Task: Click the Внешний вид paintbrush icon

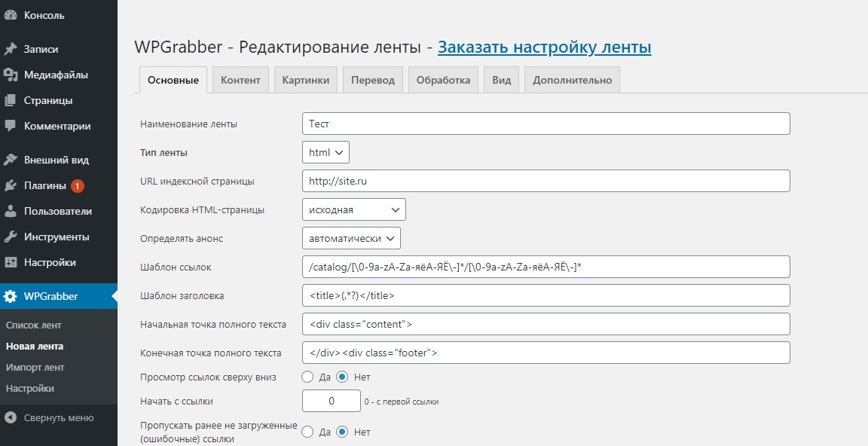Action: (x=10, y=160)
